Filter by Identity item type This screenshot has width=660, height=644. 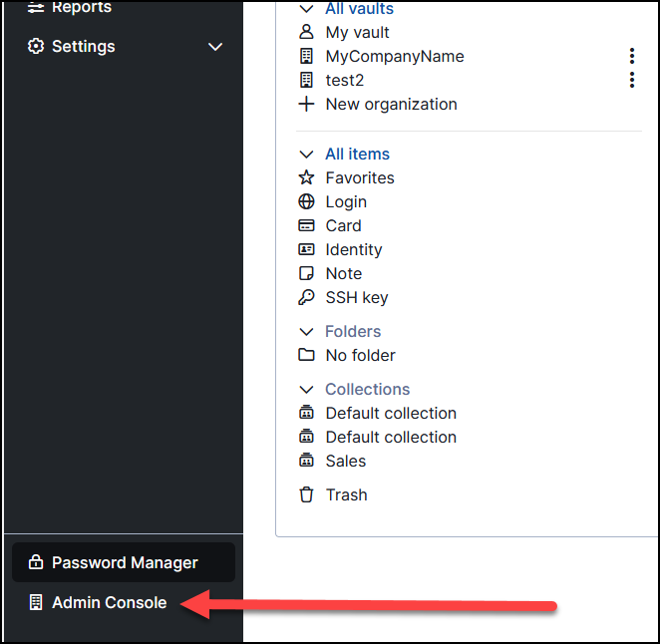(x=353, y=250)
